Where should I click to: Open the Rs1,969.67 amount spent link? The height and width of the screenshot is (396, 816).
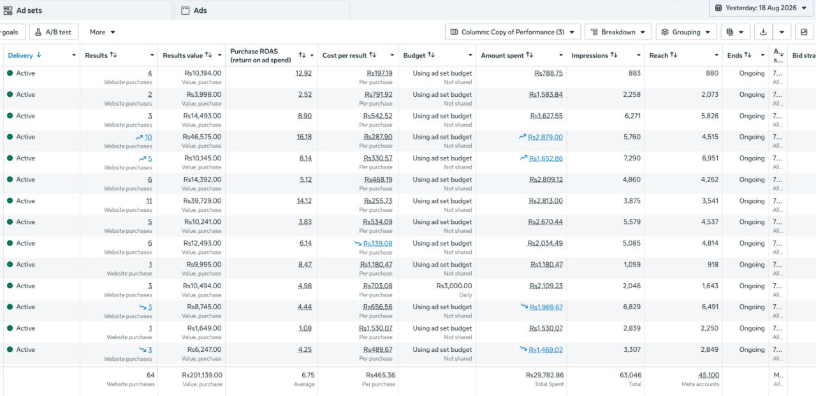(x=546, y=307)
